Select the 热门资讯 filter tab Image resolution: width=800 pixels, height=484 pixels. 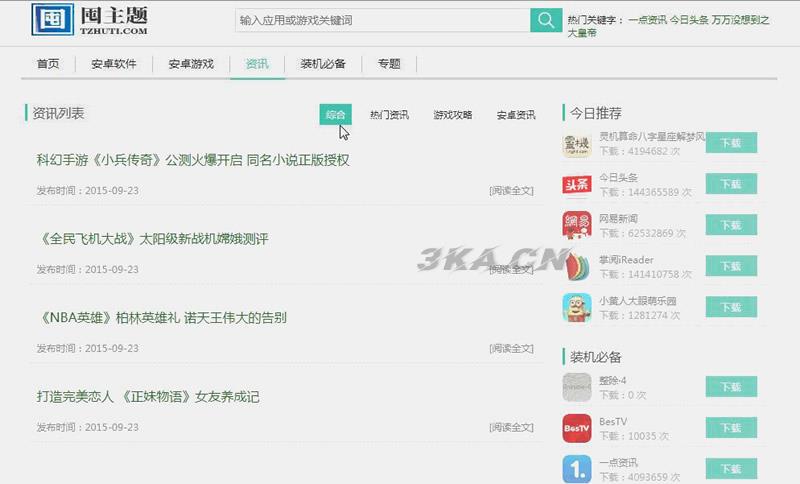(389, 115)
